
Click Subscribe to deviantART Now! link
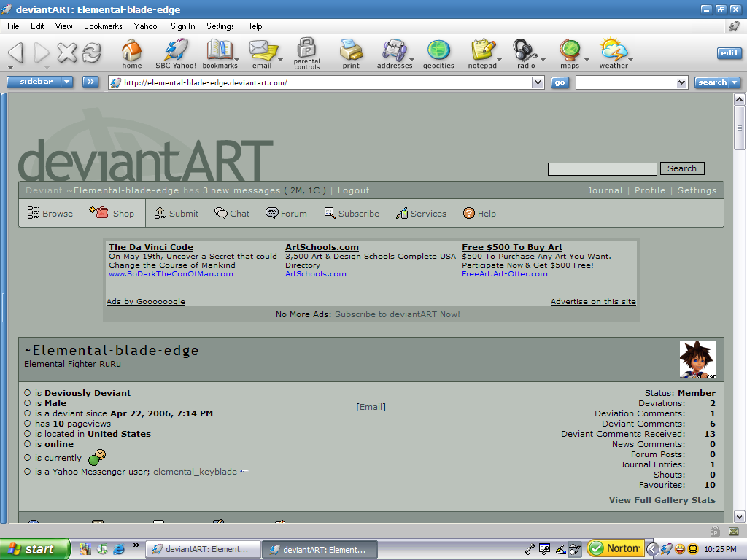point(398,314)
